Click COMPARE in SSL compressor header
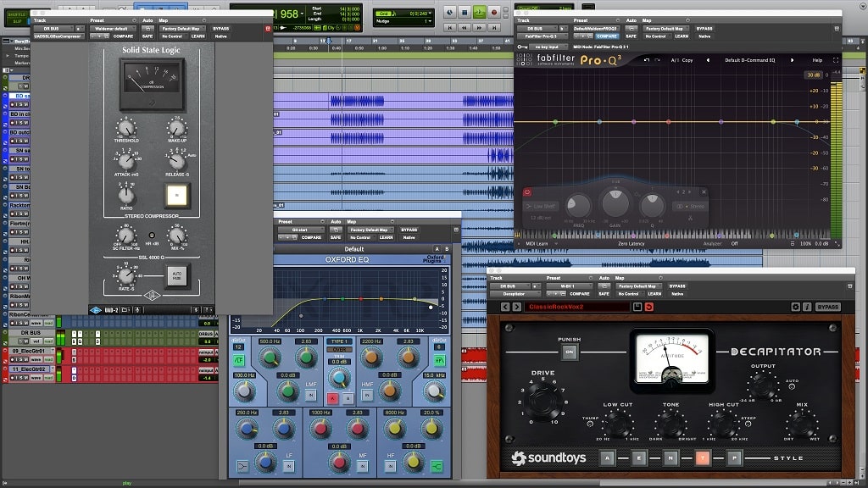Screen dimensions: 868x488 pyautogui.click(x=123, y=36)
